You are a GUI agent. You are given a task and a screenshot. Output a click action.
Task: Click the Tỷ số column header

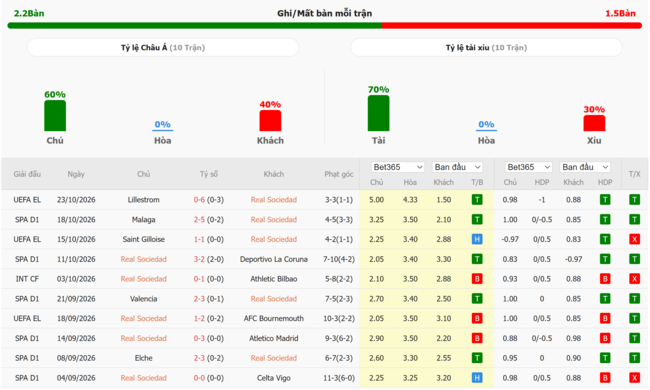(209, 174)
